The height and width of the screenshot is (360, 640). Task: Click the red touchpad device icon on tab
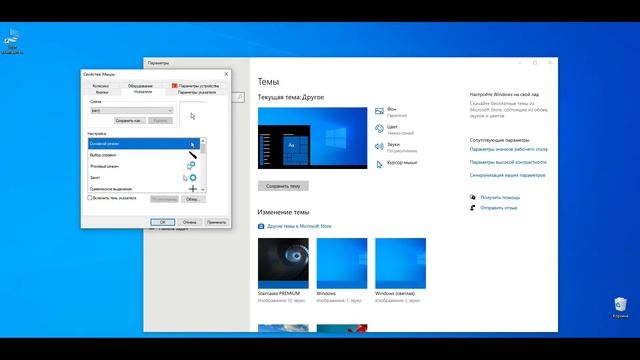click(175, 86)
